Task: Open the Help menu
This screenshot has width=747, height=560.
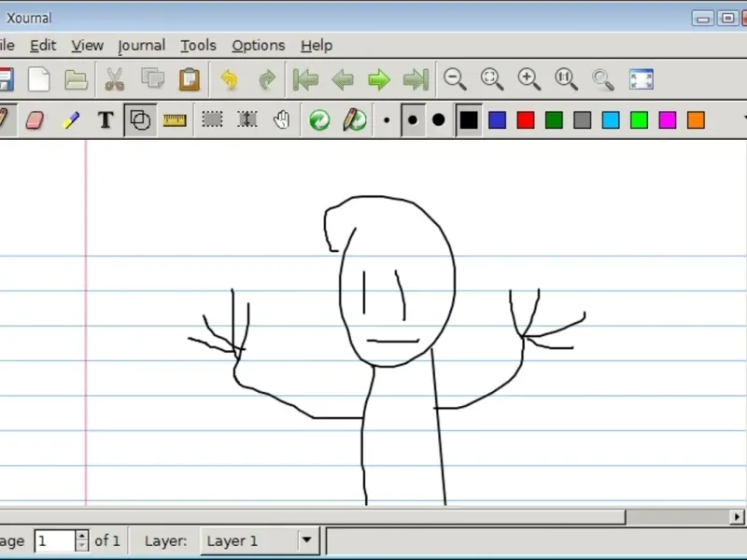Action: pos(317,45)
